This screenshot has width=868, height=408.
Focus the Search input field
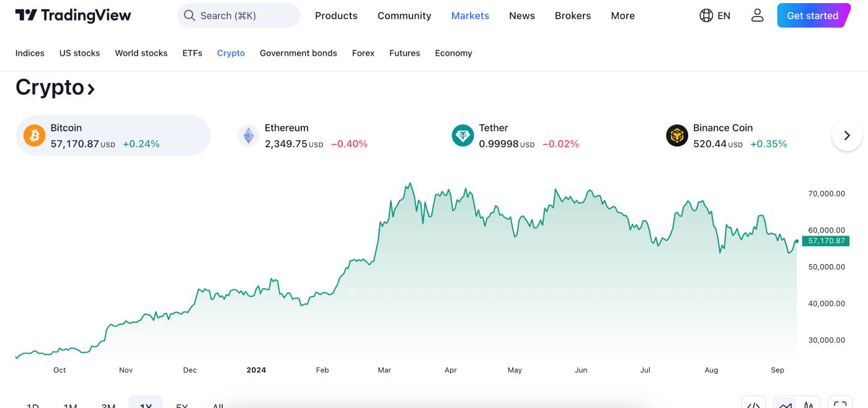point(239,16)
